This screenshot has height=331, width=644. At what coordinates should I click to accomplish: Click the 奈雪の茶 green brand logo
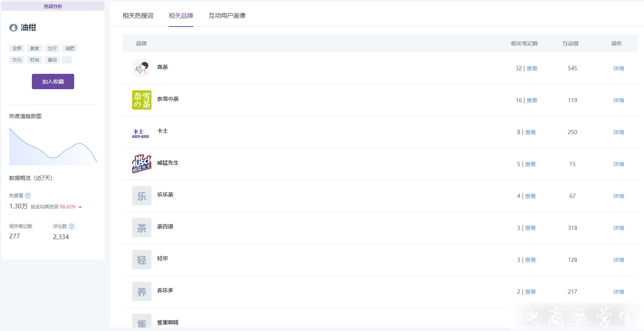pyautogui.click(x=142, y=100)
